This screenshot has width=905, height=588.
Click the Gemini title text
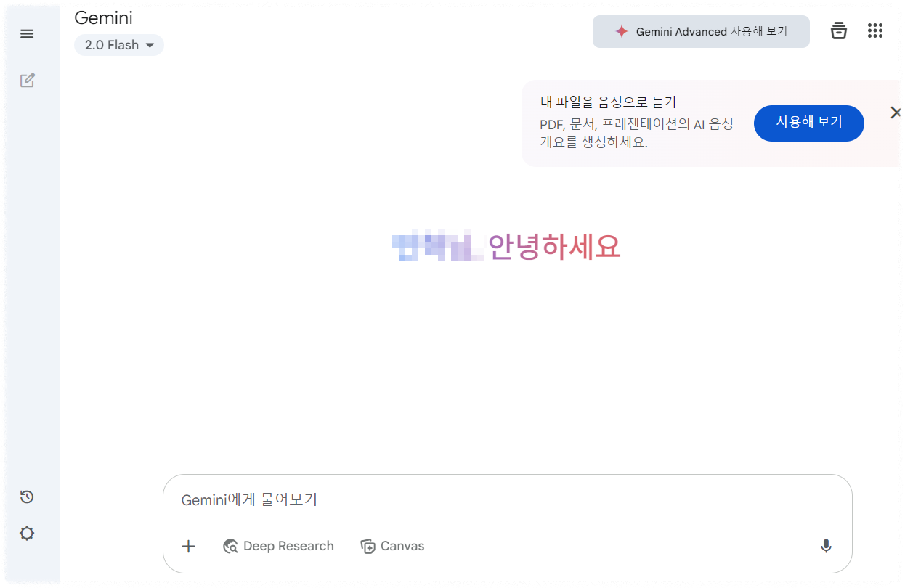pyautogui.click(x=104, y=17)
